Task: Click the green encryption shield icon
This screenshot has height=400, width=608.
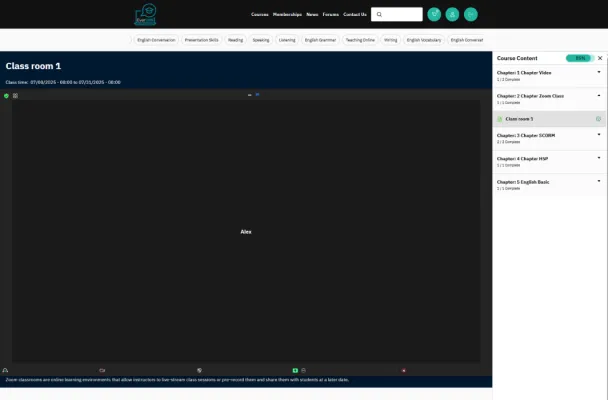Action: point(7,95)
